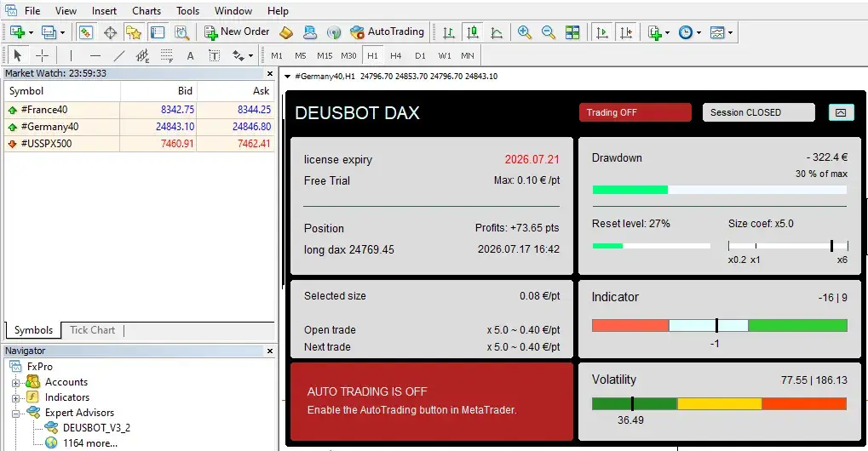Click the New Order button

[237, 32]
